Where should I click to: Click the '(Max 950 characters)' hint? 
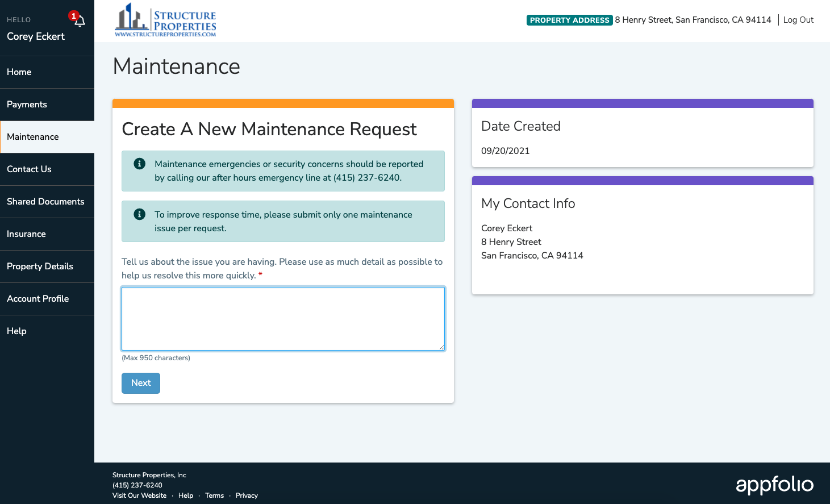[156, 358]
